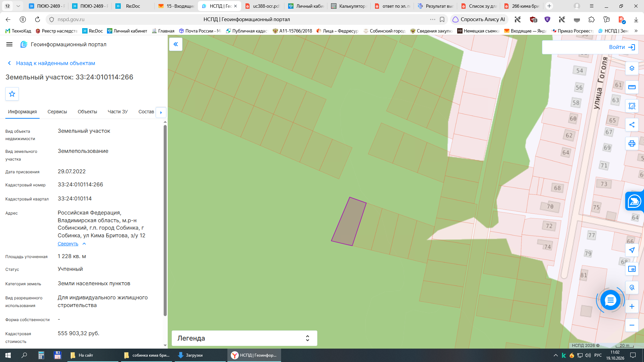Zoom in the map with plus button

[632, 306]
